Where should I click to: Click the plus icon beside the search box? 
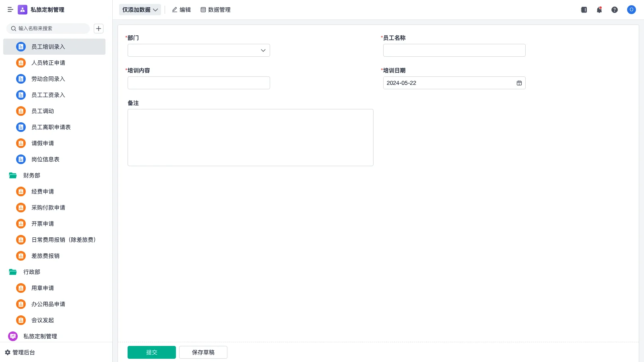[99, 29]
